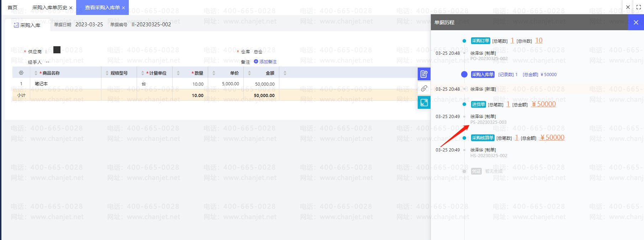The height and width of the screenshot is (240, 644).
Task: Click the teal expand icon button
Action: point(424,103)
